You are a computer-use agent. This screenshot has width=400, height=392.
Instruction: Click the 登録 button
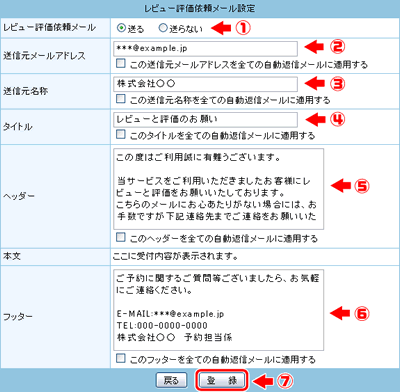coord(222,380)
